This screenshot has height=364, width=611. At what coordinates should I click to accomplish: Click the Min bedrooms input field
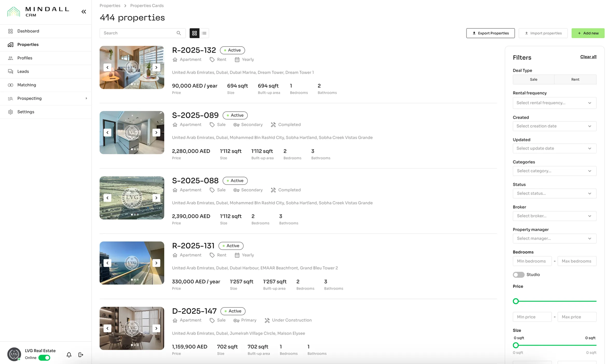[532, 261]
